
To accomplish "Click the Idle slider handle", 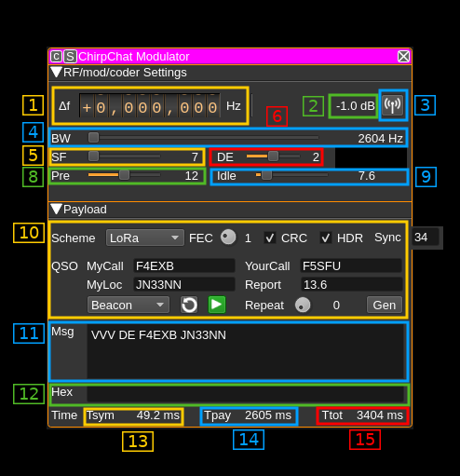I will (x=266, y=175).
